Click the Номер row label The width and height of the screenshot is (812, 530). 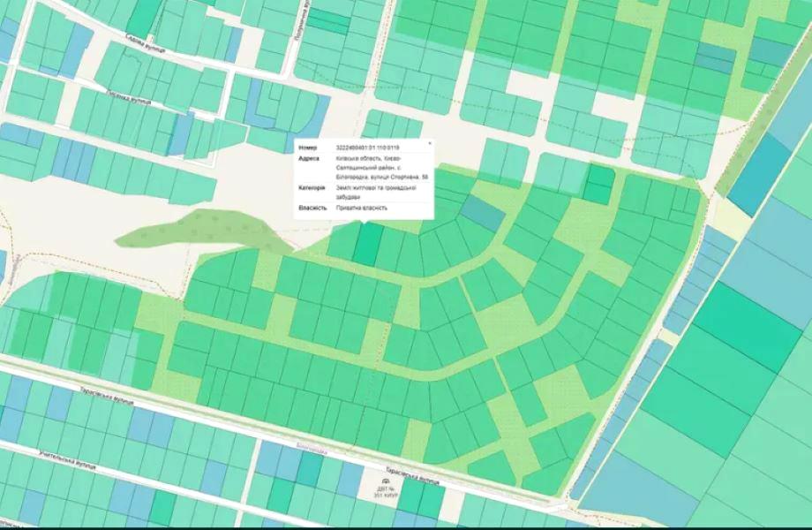point(307,148)
